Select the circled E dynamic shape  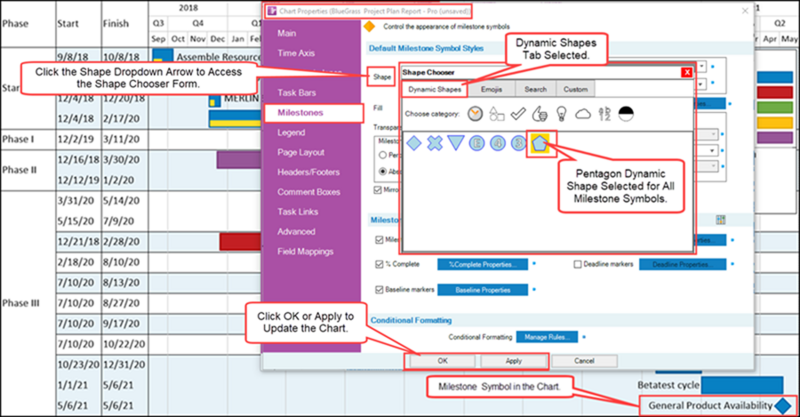coord(477,143)
